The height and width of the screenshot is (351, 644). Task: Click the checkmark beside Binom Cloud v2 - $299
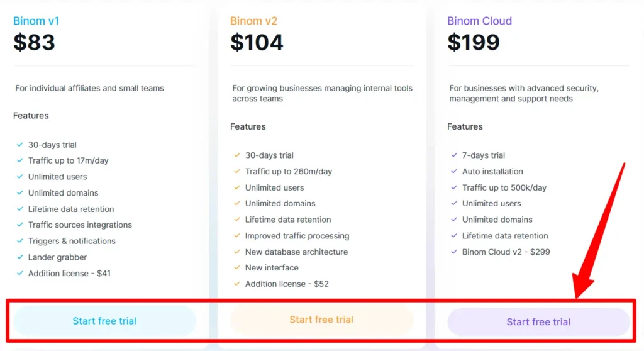[x=454, y=252]
